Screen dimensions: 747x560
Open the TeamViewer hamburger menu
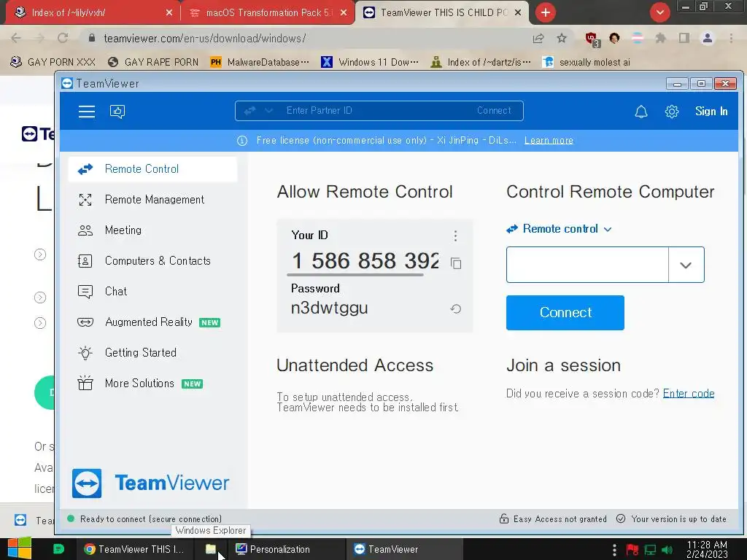pos(87,112)
